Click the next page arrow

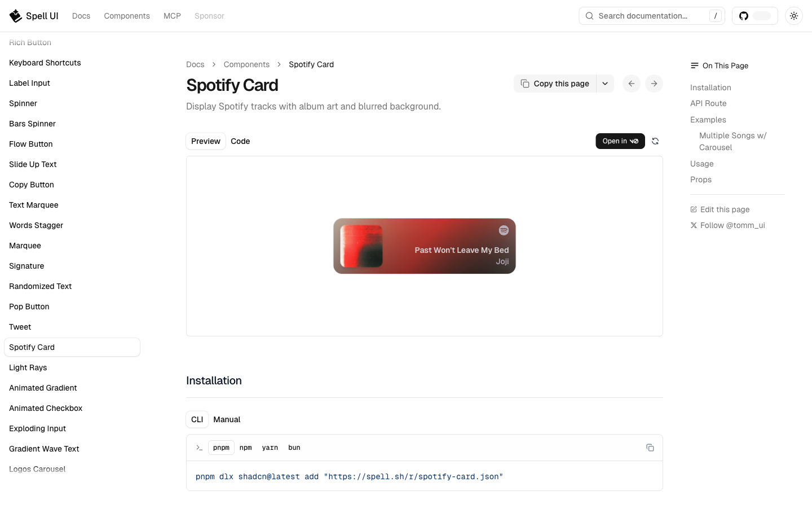point(654,83)
